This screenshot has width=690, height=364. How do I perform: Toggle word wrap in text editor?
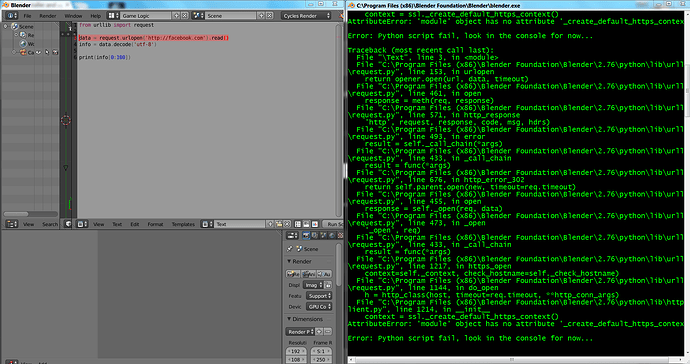point(306,224)
